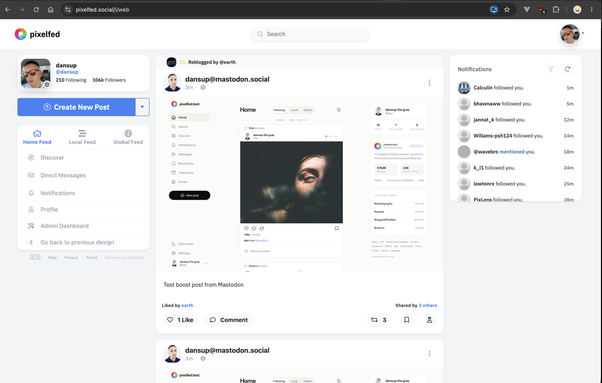Open the second post's three-dot options menu

pyautogui.click(x=429, y=353)
